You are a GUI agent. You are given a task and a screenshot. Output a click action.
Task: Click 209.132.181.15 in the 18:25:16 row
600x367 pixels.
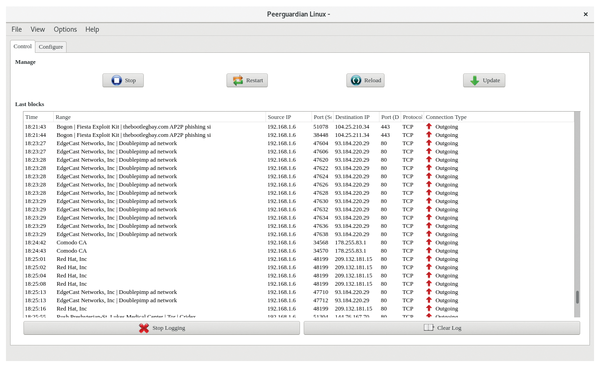pos(353,308)
